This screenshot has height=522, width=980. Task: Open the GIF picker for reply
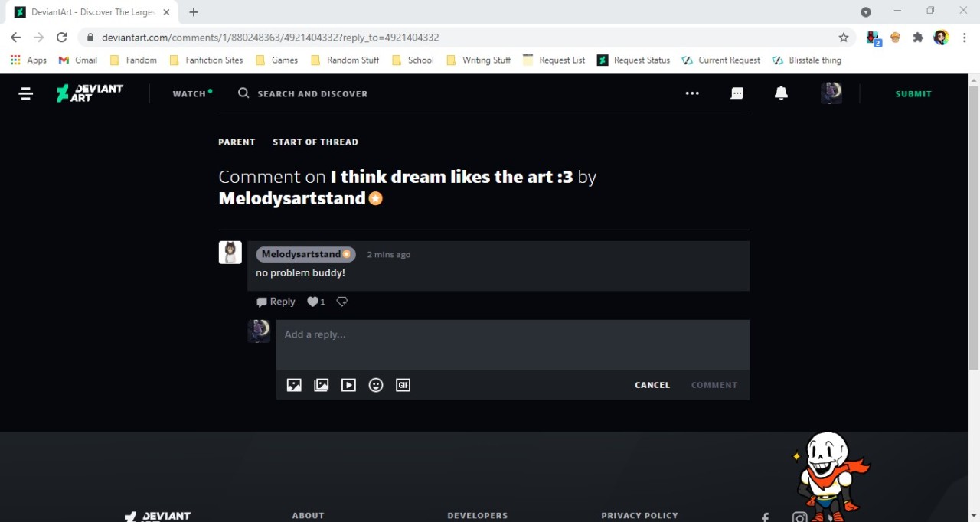[x=403, y=385]
